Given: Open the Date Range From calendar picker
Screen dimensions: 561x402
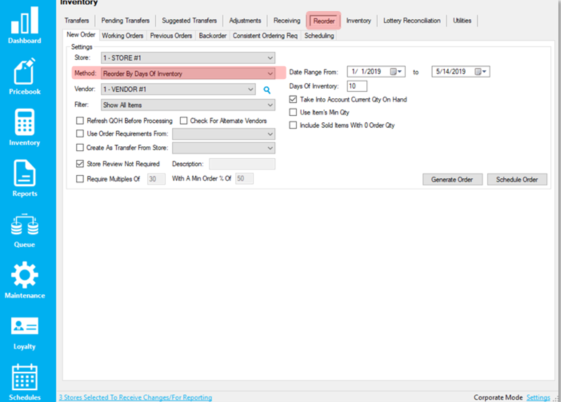Looking at the screenshot, I should click(396, 72).
